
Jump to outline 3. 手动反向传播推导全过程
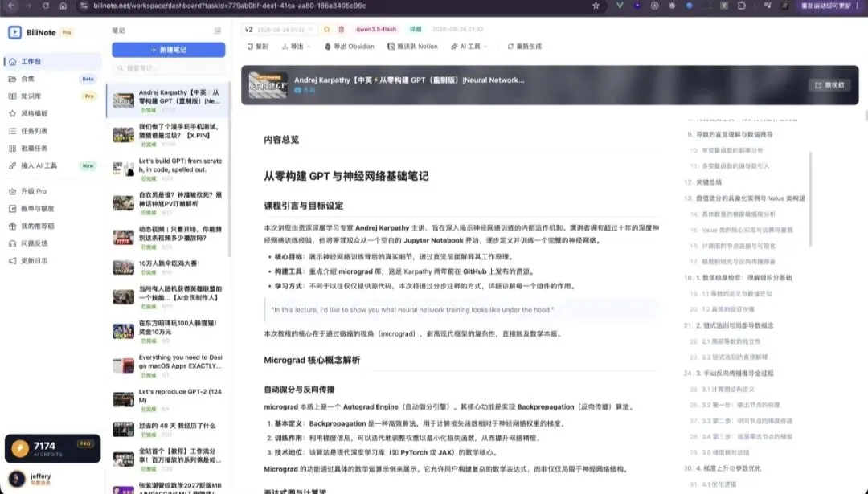click(729, 374)
